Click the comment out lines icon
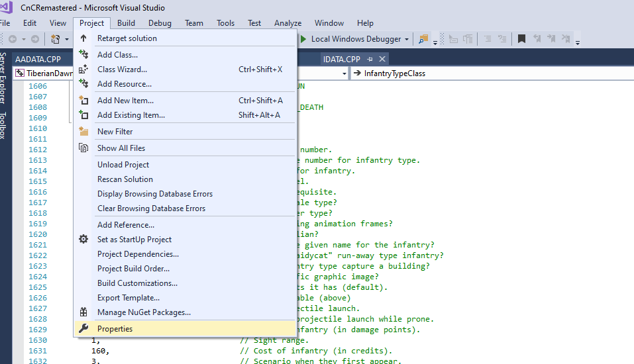Screen dimensions: 634x364 tap(488, 39)
